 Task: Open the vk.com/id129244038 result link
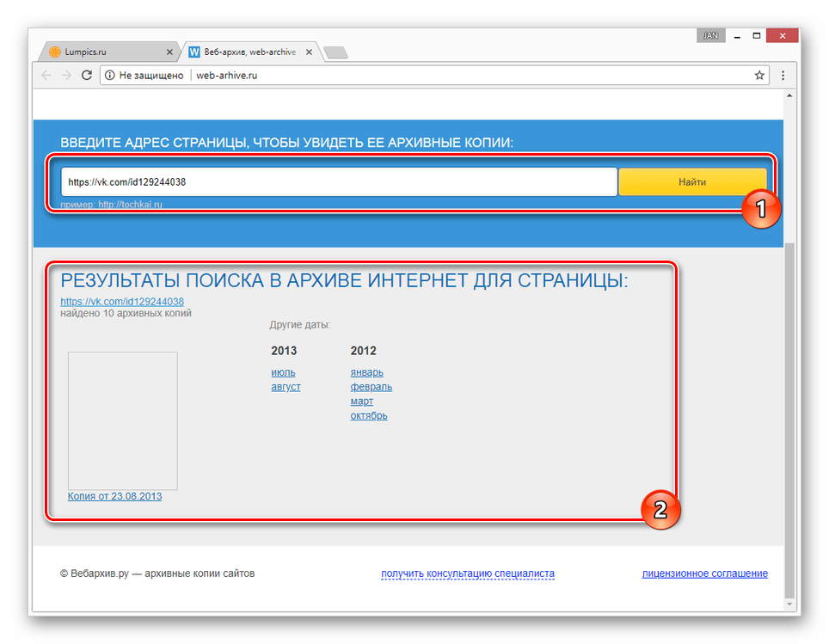tap(121, 302)
